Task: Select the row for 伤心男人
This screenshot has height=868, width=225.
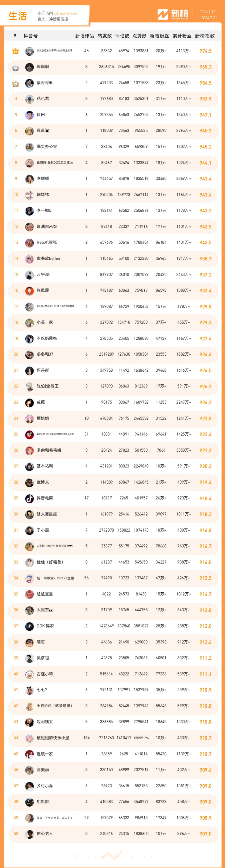Action: pyautogui.click(x=113, y=834)
